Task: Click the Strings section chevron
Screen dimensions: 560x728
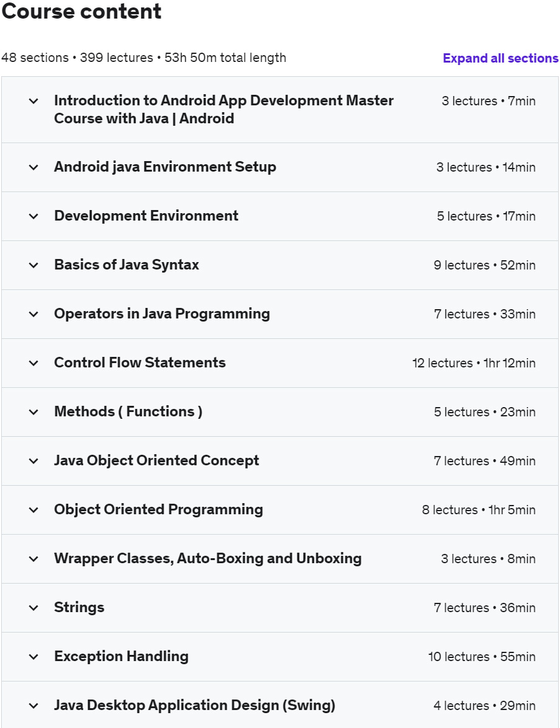Action: click(x=33, y=608)
